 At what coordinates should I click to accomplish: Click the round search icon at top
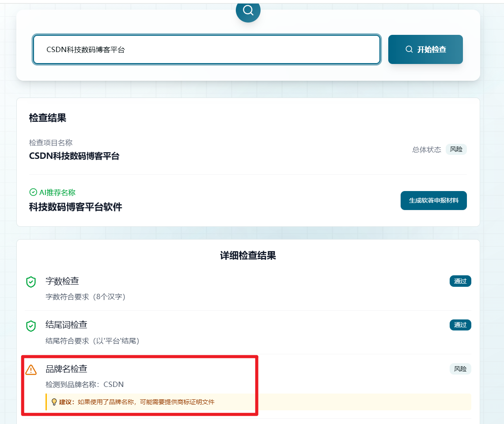[x=248, y=11]
